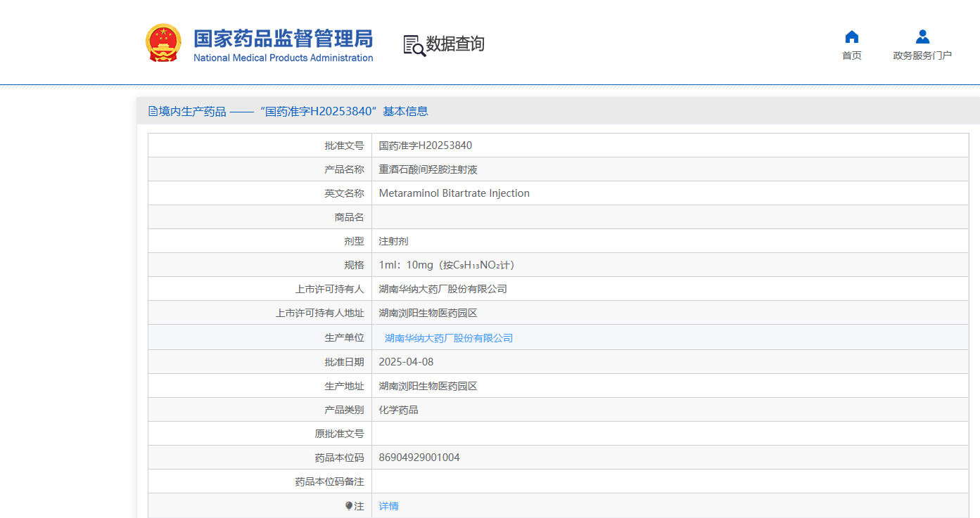Open the 政务服务门户 person icon
The width and height of the screenshot is (980, 518).
click(x=922, y=37)
